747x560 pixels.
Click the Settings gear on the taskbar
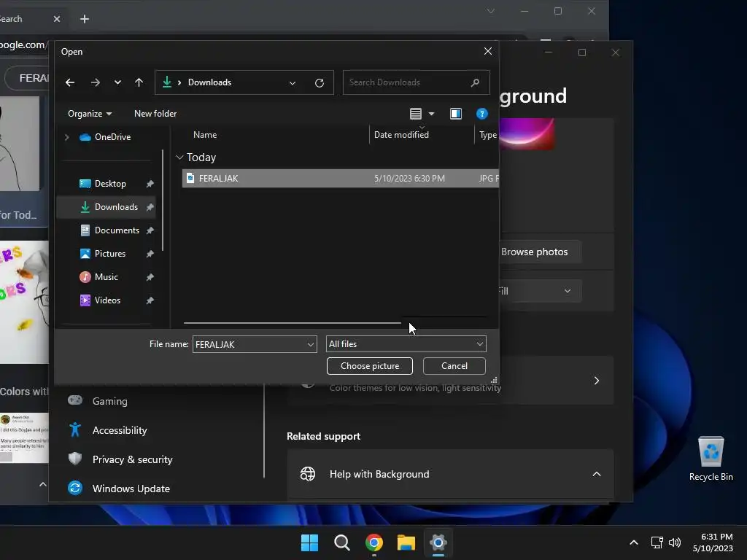[438, 542]
